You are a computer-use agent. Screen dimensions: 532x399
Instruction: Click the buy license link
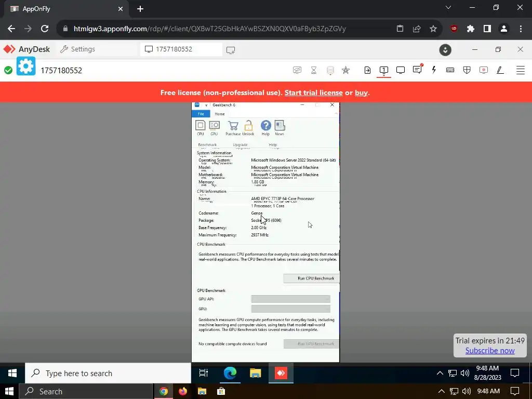tap(361, 92)
